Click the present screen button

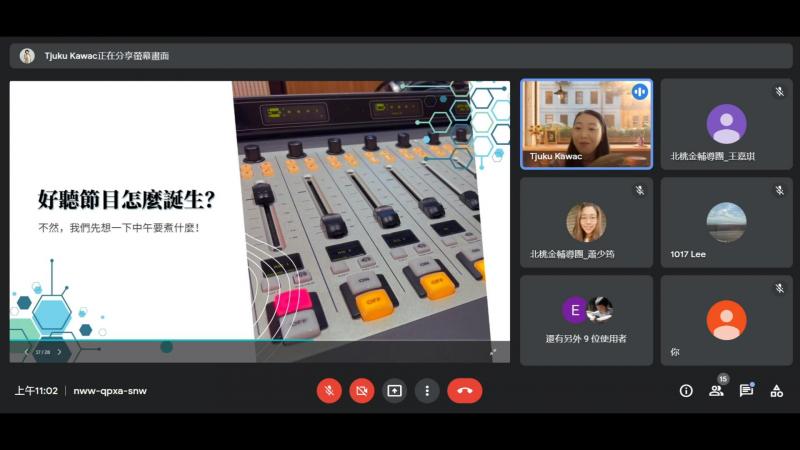(x=395, y=391)
